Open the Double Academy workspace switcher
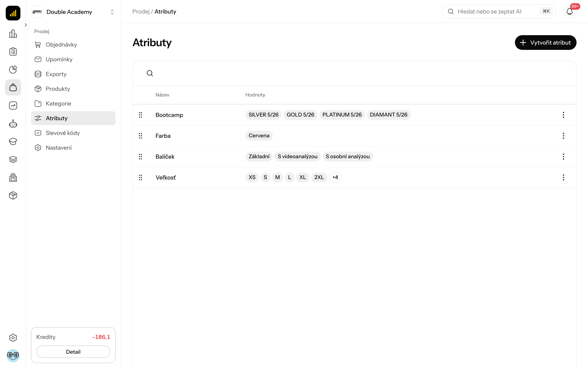The height and width of the screenshot is (368, 588). [x=73, y=12]
